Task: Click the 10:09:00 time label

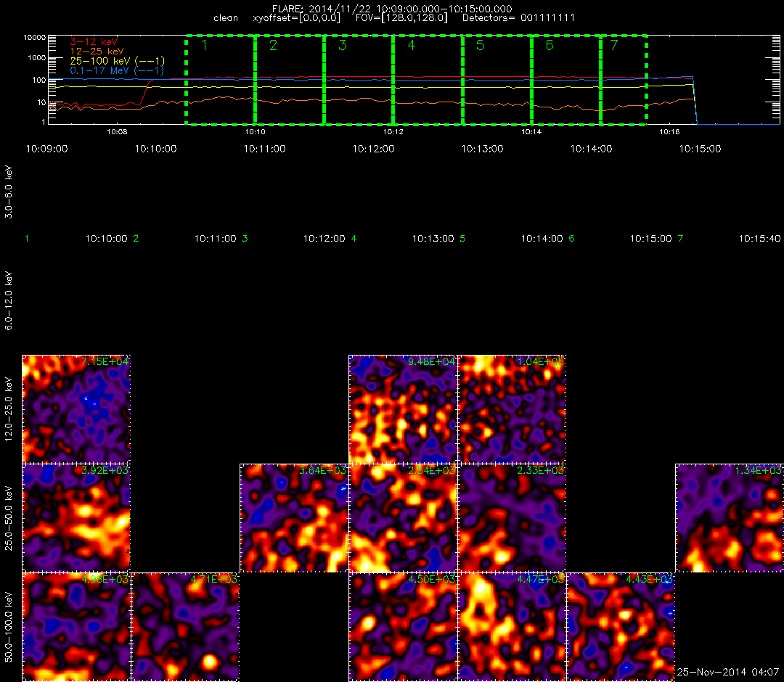Action: click(x=46, y=149)
